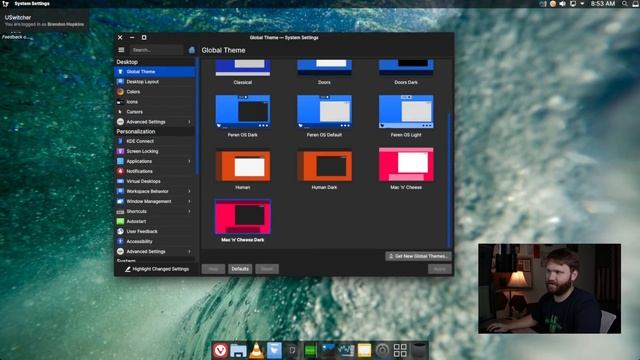Open the Colors settings icon
The height and width of the screenshot is (360, 640).
click(120, 92)
